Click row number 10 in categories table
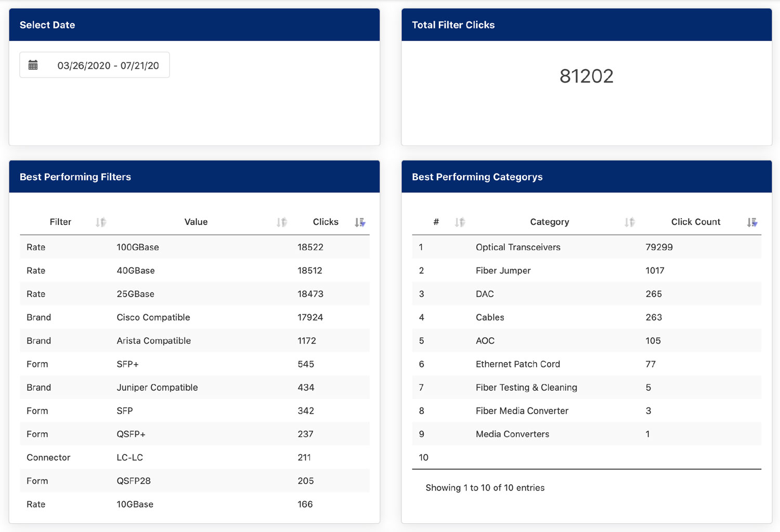This screenshot has width=780, height=532. tap(424, 458)
